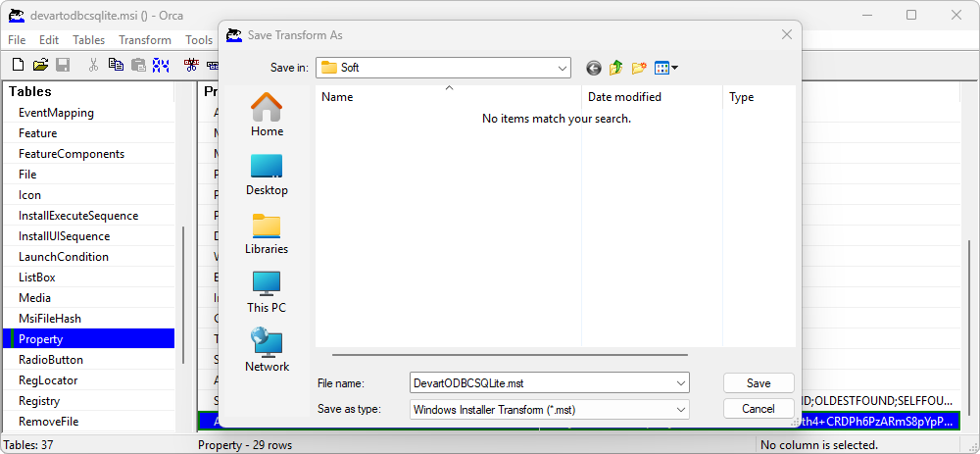This screenshot has height=454, width=980.
Task: Click the blue Find binoculars icon in Orca toolbar
Action: (x=161, y=65)
